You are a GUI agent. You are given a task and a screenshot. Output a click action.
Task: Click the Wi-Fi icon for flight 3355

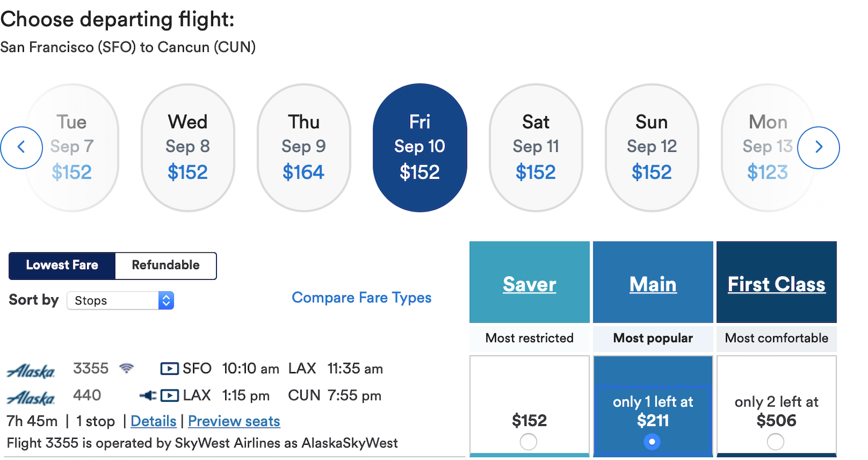point(126,368)
